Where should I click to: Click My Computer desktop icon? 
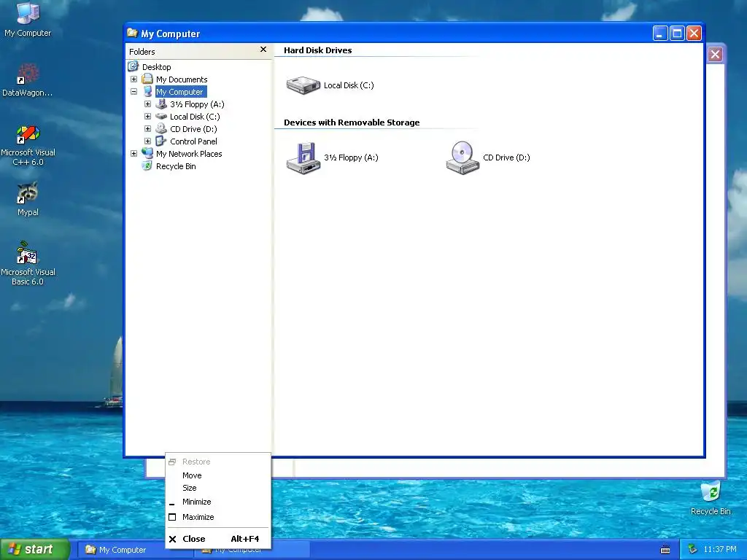[x=28, y=20]
